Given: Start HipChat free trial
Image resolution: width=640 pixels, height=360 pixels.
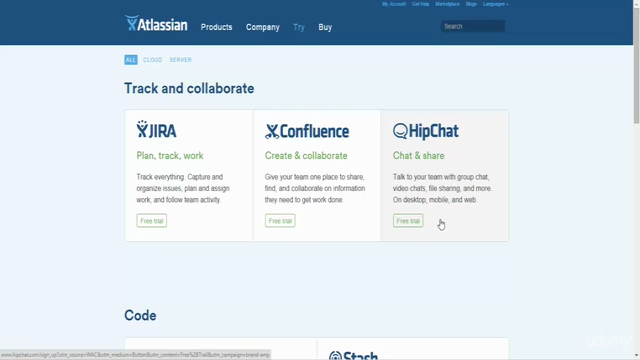Looking at the screenshot, I should coord(408,221).
